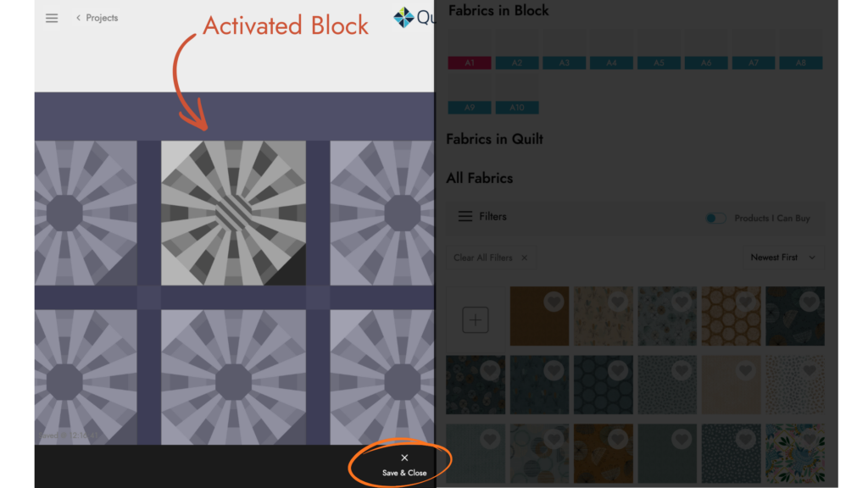The height and width of the screenshot is (488, 868).
Task: Select the activated center quilt block
Action: pos(233,213)
